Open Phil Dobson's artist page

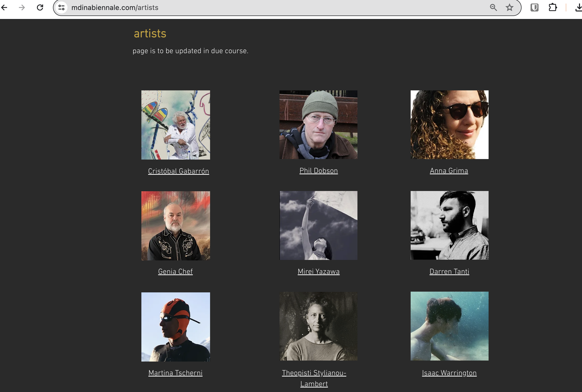tap(319, 171)
